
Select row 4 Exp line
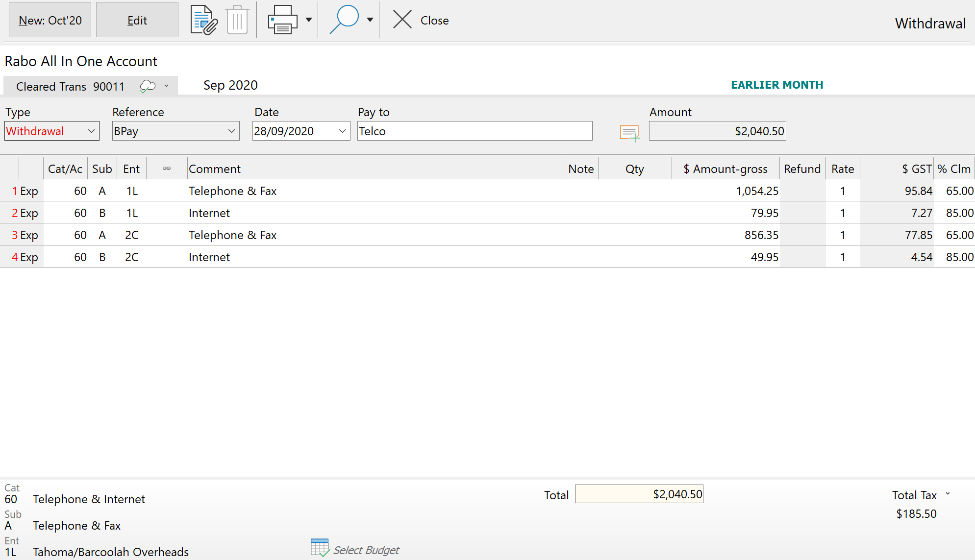pyautogui.click(x=487, y=257)
